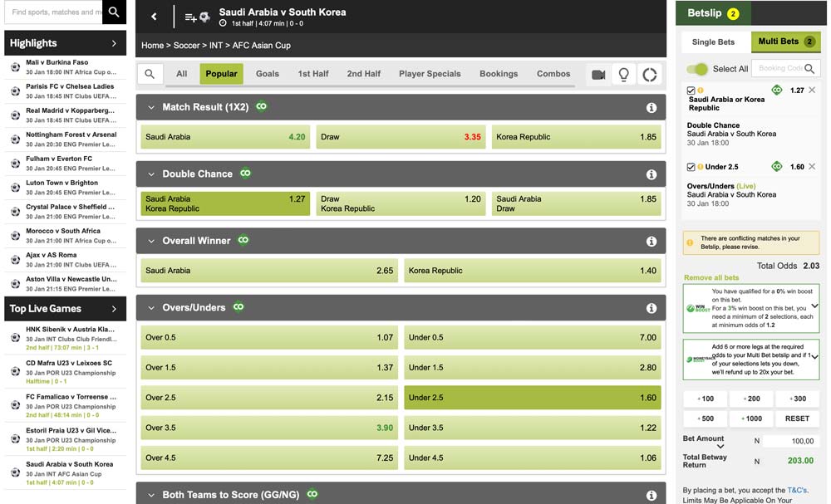Open the Combos tab
831x504 pixels.
pos(553,74)
